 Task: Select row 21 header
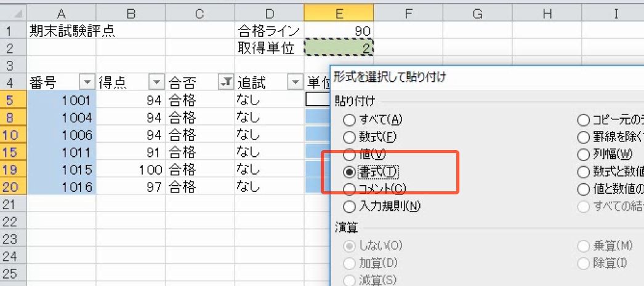click(x=13, y=204)
